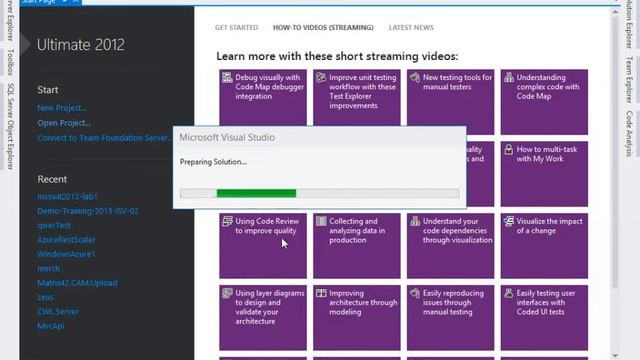Play Visualize the impact of a change video

[x=544, y=246]
